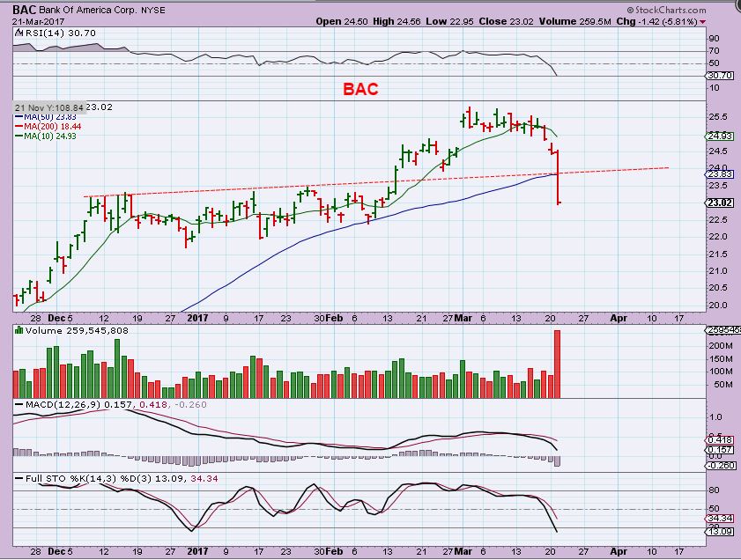
Task: Click the RSI(14) 30.70 legend label
Action: [x=61, y=33]
